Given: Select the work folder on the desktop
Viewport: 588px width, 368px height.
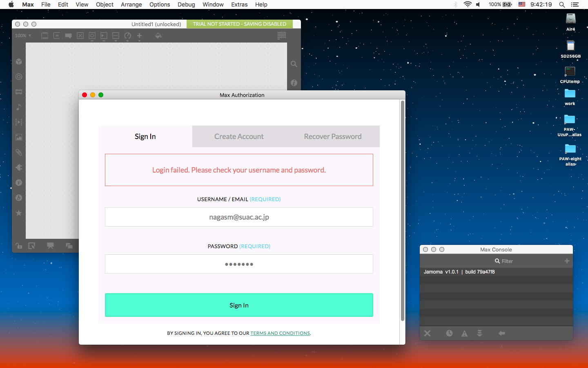Looking at the screenshot, I should point(570,97).
